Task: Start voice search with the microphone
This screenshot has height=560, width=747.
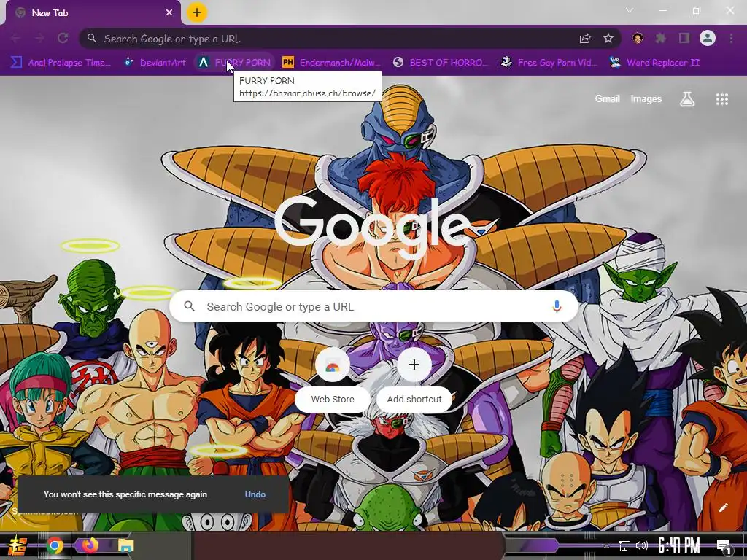Action: click(557, 307)
